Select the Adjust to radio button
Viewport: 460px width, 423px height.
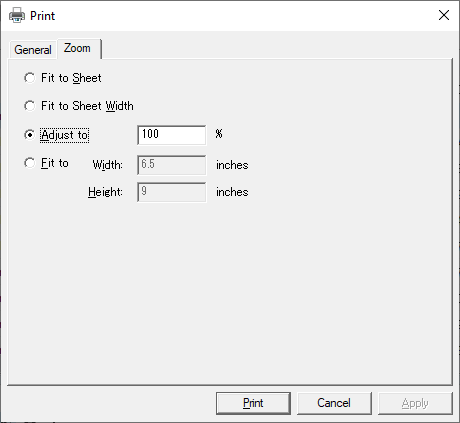(x=29, y=135)
